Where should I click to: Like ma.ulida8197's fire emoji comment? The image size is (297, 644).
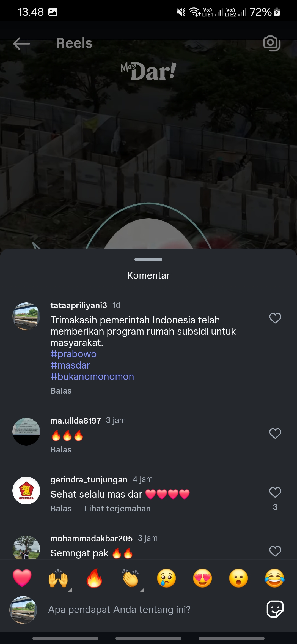click(275, 433)
